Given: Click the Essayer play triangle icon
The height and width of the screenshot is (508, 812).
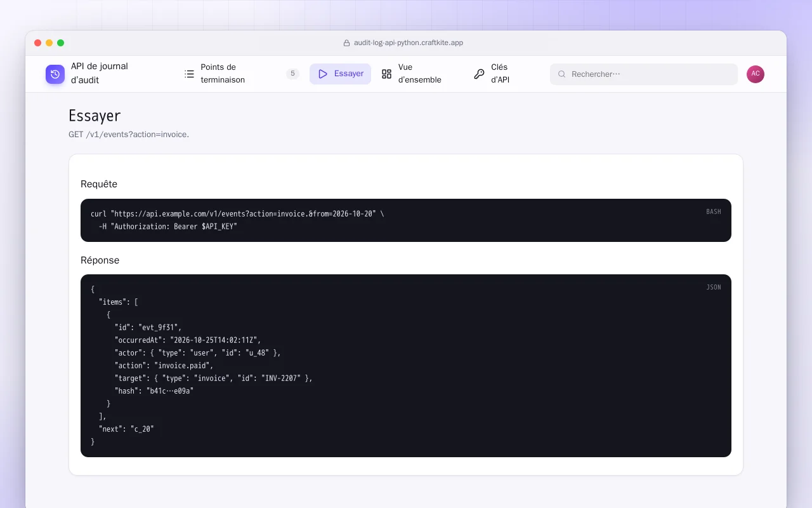Looking at the screenshot, I should click(323, 74).
